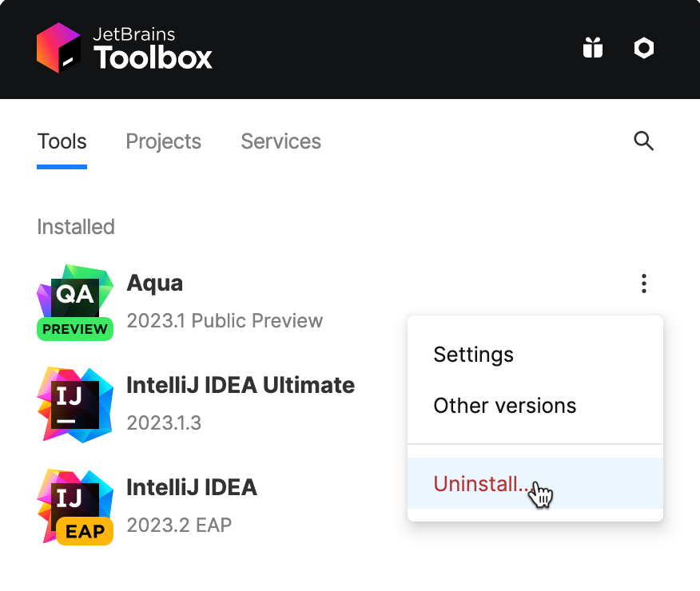This screenshot has height=591, width=700.
Task: Click the Installed section heading
Action: tap(76, 227)
